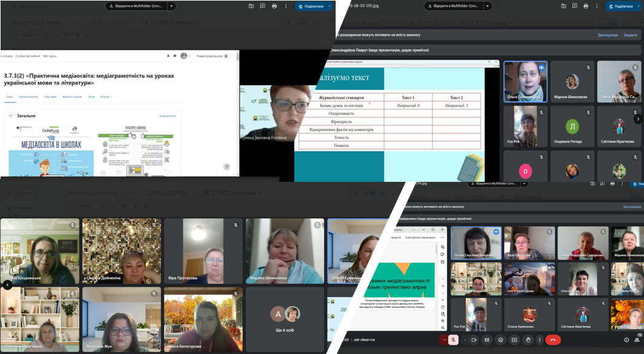
Task: Zoom in on the shared PDF document
Action: 443,321
